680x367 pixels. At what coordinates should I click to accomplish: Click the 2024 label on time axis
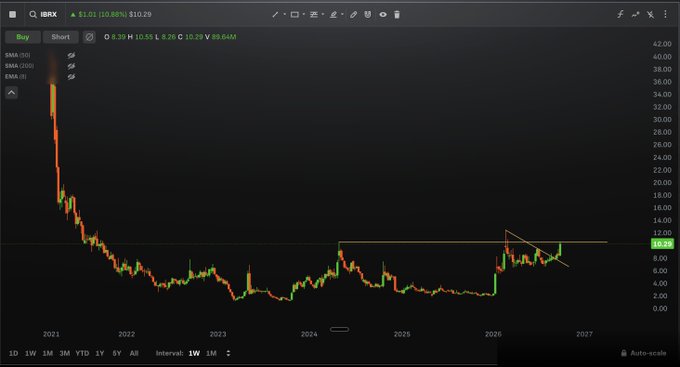pos(309,334)
